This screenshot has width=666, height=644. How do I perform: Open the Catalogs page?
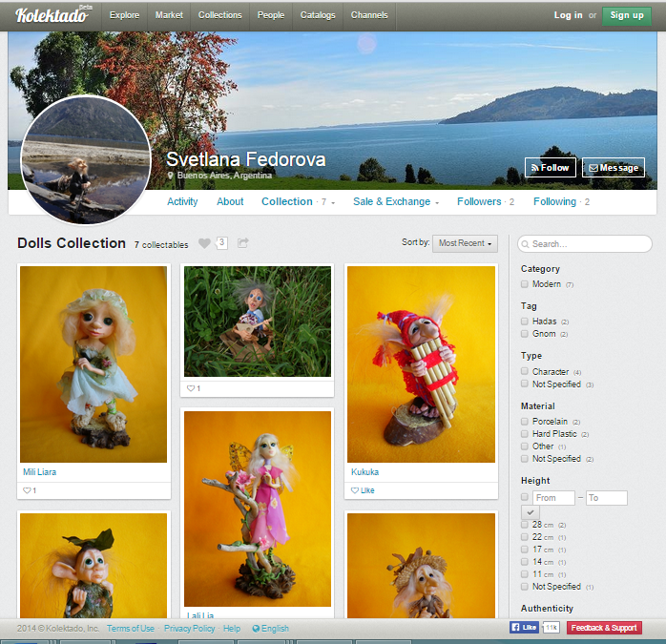click(x=318, y=15)
